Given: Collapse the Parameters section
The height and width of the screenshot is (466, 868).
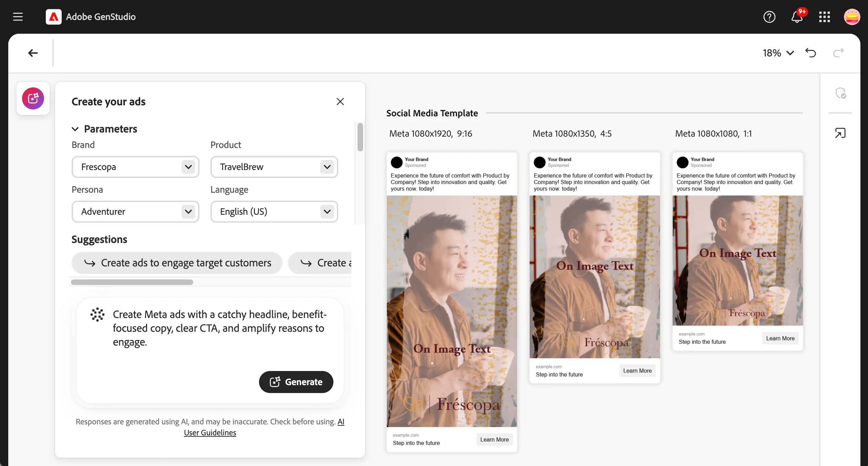Looking at the screenshot, I should pos(75,129).
